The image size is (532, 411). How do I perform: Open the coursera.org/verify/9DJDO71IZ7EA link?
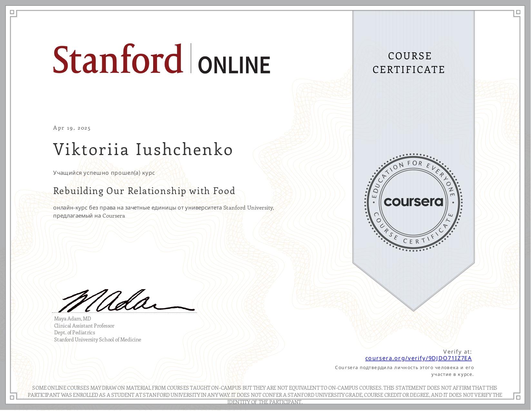pyautogui.click(x=419, y=358)
